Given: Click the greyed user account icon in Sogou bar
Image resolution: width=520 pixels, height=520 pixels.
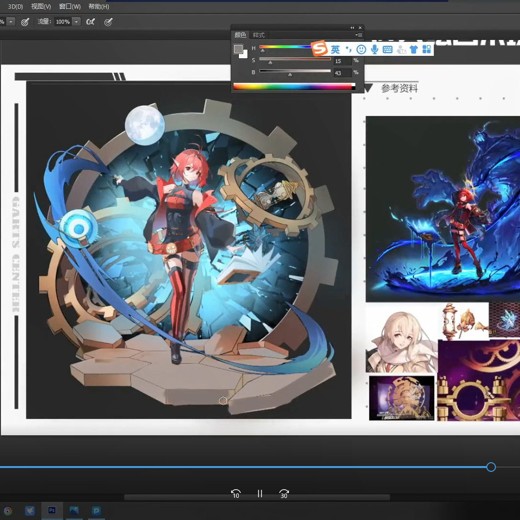Looking at the screenshot, I should pos(401,50).
